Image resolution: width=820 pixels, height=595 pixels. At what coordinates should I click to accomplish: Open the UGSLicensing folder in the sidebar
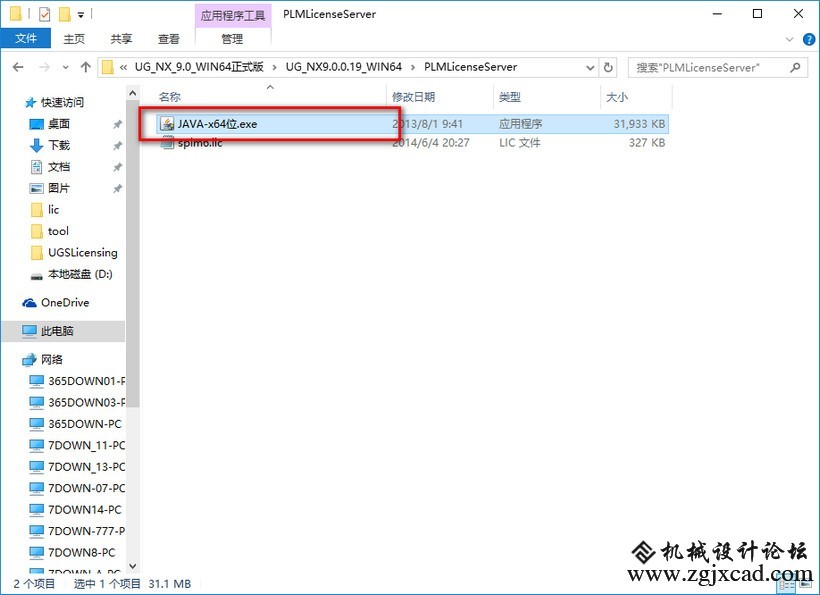pos(83,253)
